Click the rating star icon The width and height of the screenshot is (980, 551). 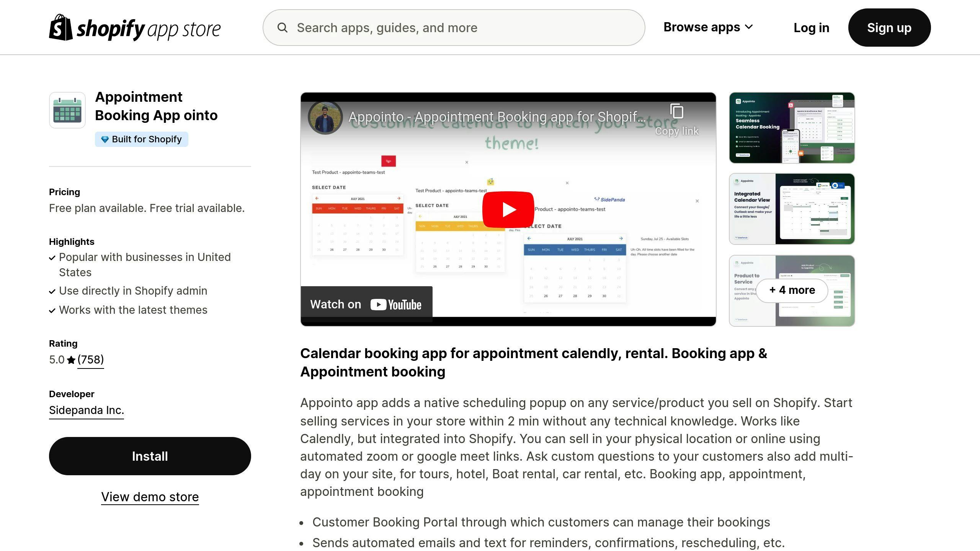point(71,360)
